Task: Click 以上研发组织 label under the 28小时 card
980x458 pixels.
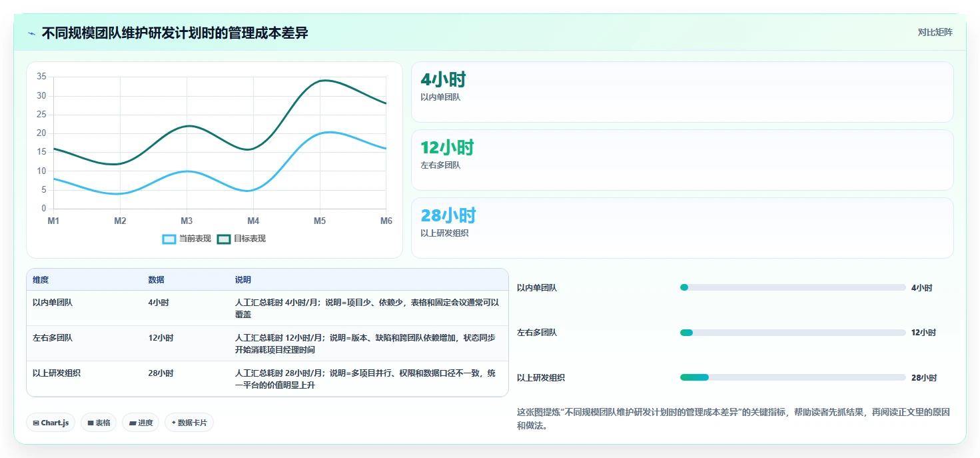Action: (444, 233)
